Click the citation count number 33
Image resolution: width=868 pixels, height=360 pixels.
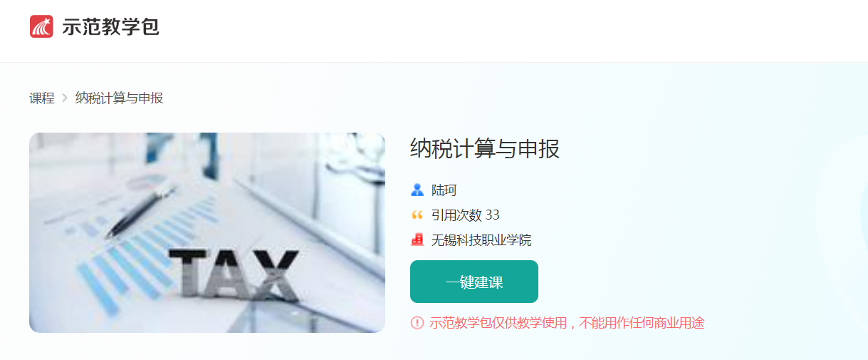pos(492,215)
